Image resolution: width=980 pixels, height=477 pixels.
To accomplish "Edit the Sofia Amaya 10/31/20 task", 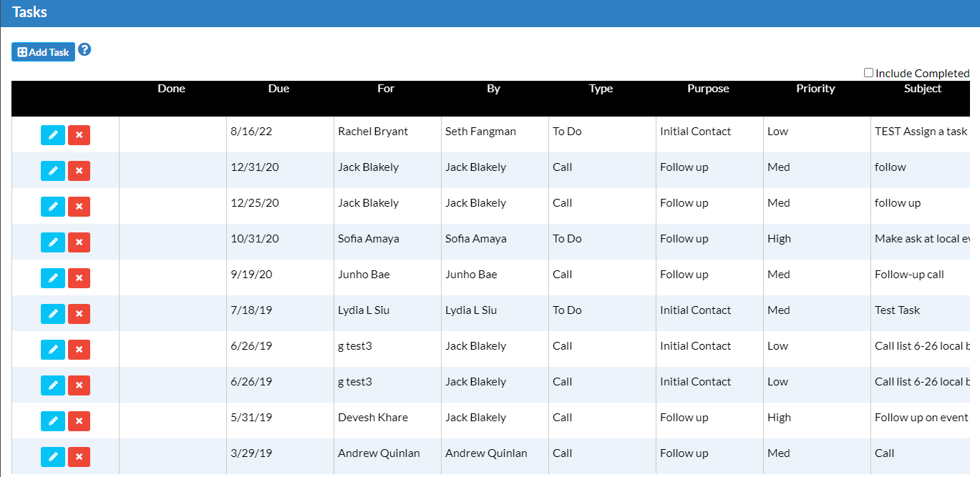I will click(x=53, y=242).
